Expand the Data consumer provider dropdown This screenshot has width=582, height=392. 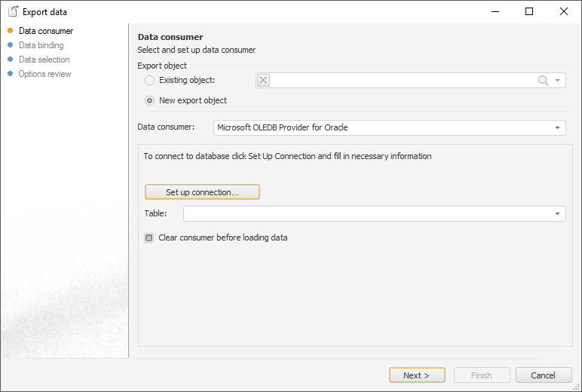[558, 128]
